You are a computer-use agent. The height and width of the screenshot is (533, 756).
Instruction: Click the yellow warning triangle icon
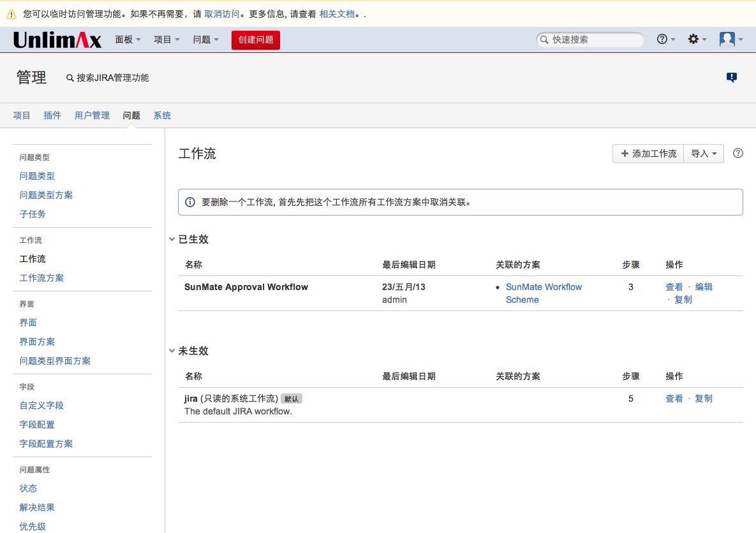point(11,13)
